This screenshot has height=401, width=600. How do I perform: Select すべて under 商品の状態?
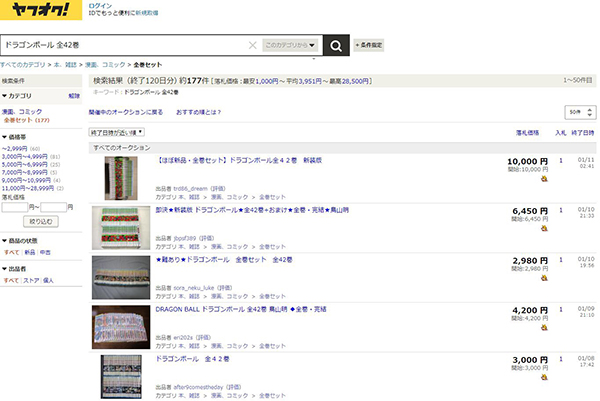[x=11, y=252]
